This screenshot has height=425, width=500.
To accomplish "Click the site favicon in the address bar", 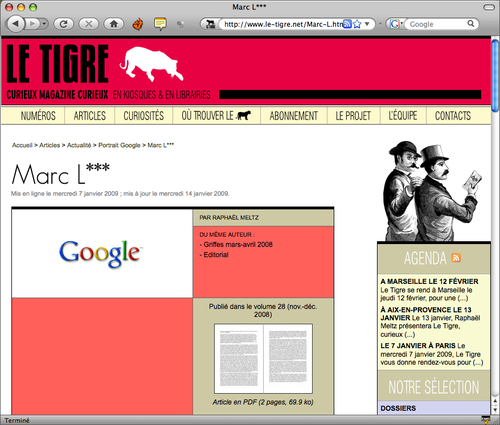I will pyautogui.click(x=210, y=24).
